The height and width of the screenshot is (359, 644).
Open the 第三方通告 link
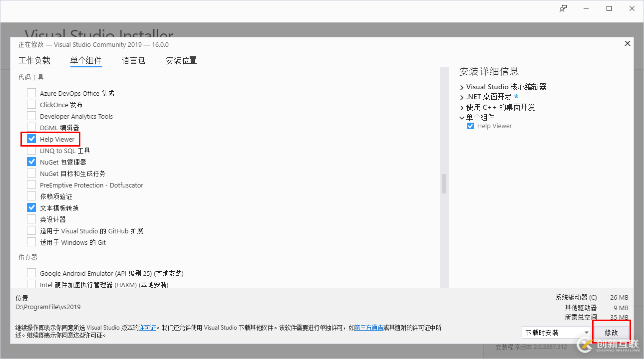pos(369,328)
